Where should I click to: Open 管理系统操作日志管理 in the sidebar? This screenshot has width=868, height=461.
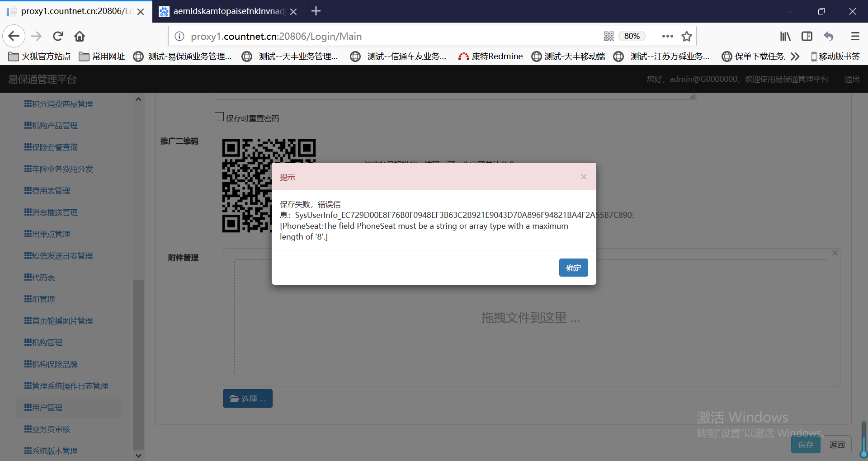[66, 386]
